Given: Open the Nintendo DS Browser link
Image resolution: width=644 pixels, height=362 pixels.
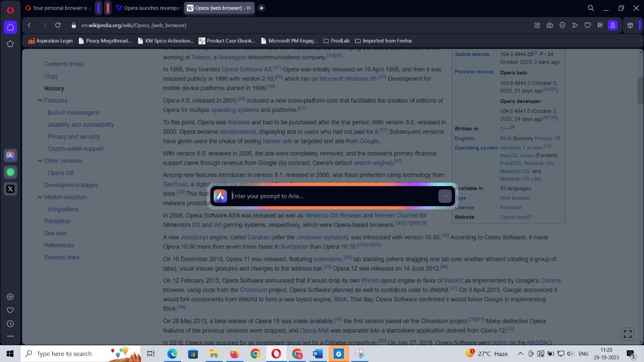Looking at the screenshot, I should 333,216.
